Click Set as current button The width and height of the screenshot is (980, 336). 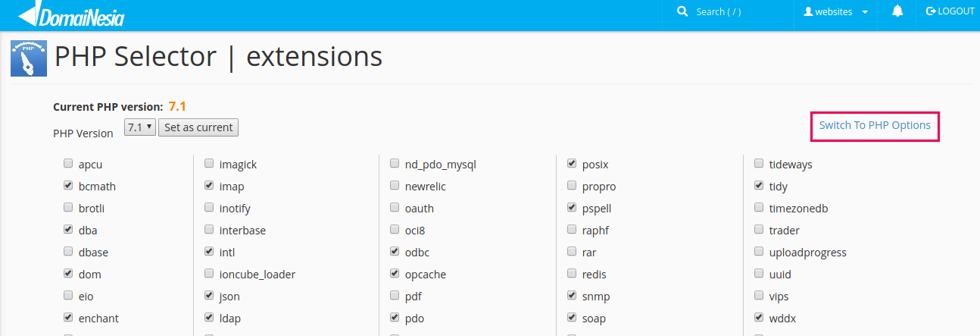pos(198,127)
